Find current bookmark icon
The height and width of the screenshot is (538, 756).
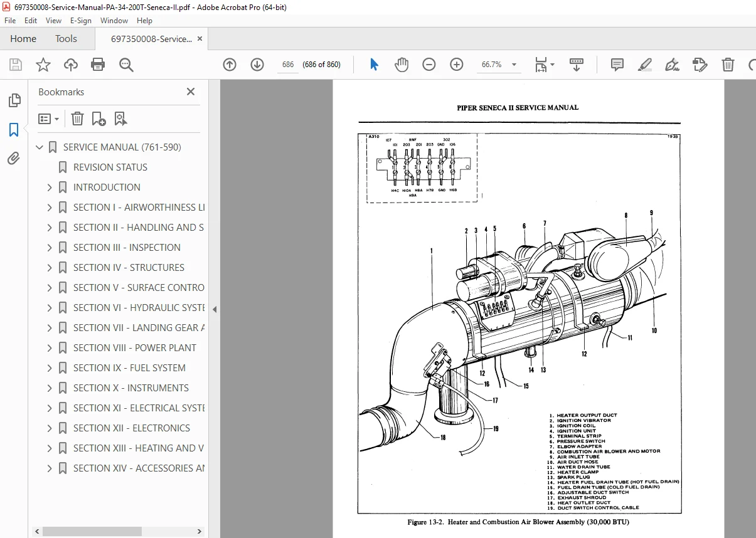coord(120,119)
